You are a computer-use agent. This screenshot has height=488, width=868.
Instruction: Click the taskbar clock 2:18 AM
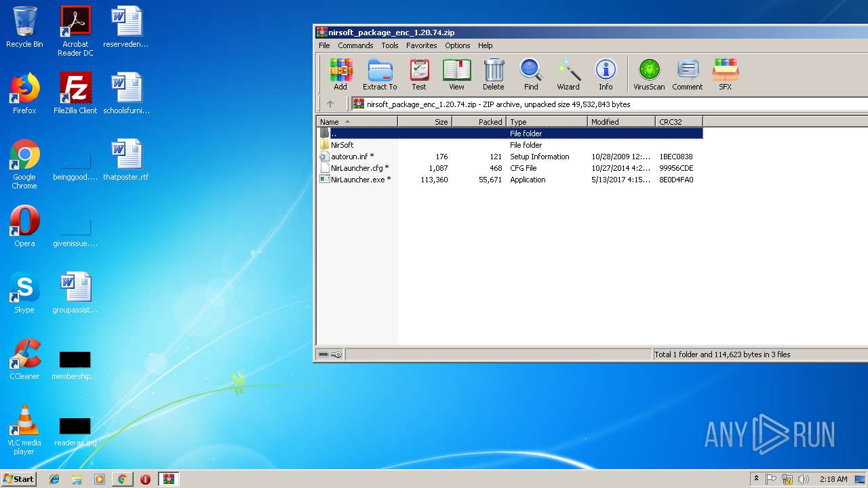(x=833, y=479)
